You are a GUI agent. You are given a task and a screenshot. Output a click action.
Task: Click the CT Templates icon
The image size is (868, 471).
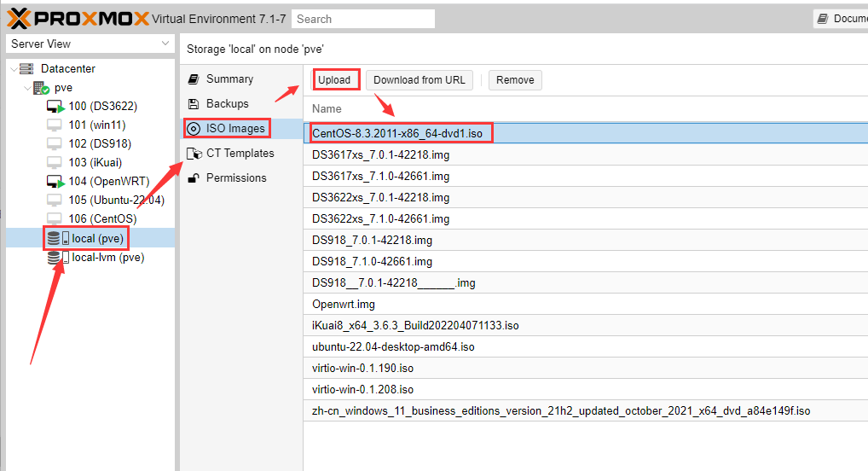coord(193,154)
